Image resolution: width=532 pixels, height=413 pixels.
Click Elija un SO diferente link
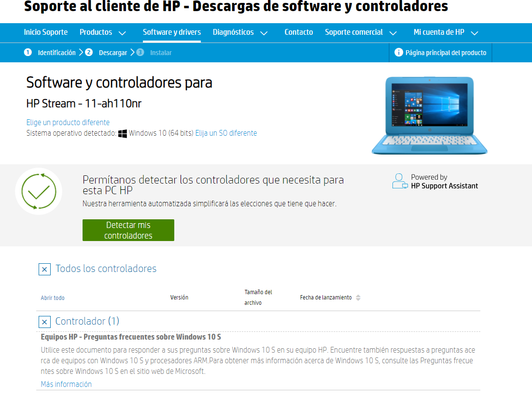coord(226,133)
